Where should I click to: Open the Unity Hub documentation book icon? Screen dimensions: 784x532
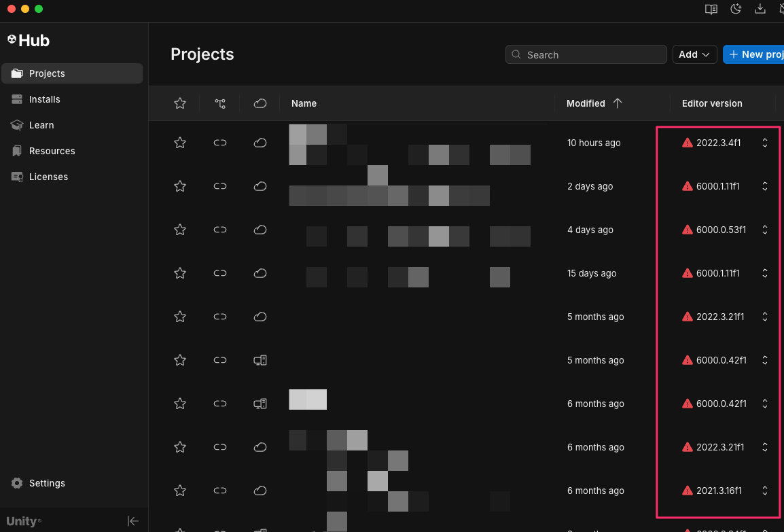(711, 10)
